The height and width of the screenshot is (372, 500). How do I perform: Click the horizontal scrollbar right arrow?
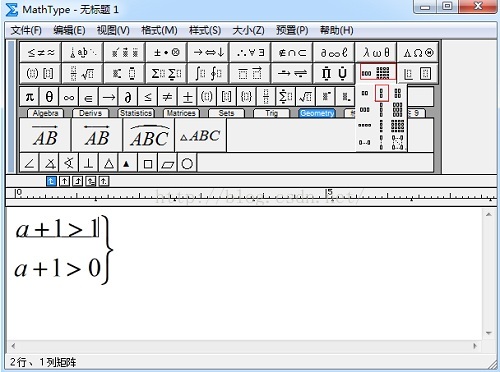point(475,346)
